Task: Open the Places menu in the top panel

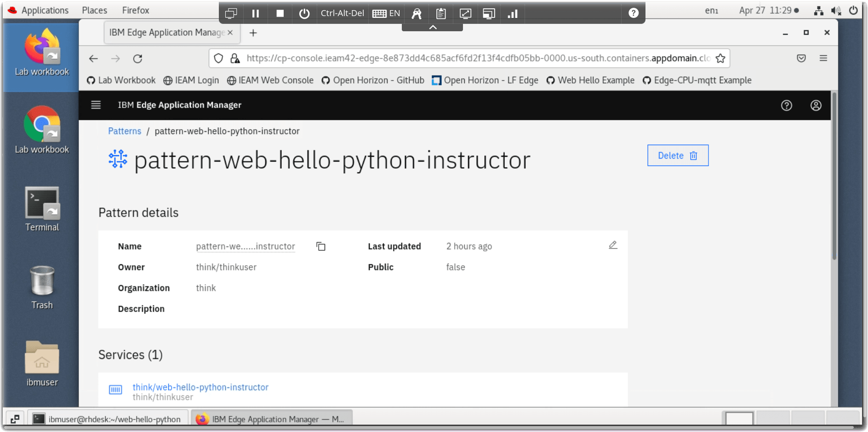Action: (95, 10)
